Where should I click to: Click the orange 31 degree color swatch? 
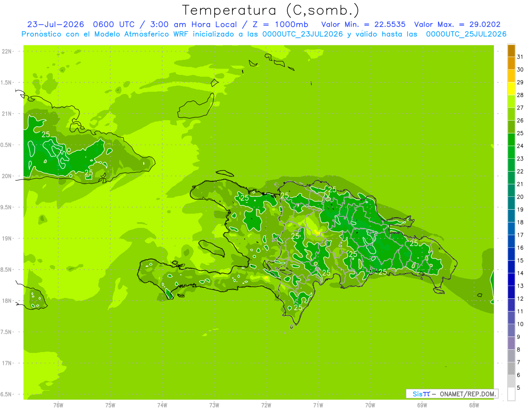click(511, 51)
